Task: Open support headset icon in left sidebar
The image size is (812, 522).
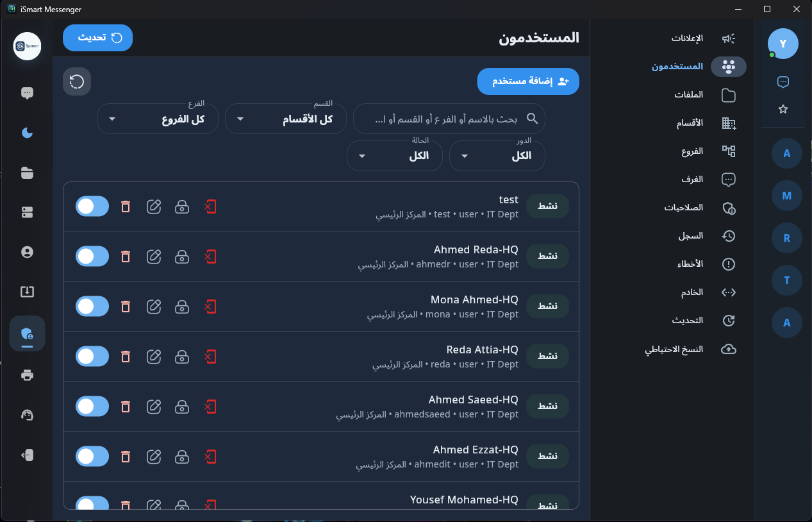Action: (27, 415)
